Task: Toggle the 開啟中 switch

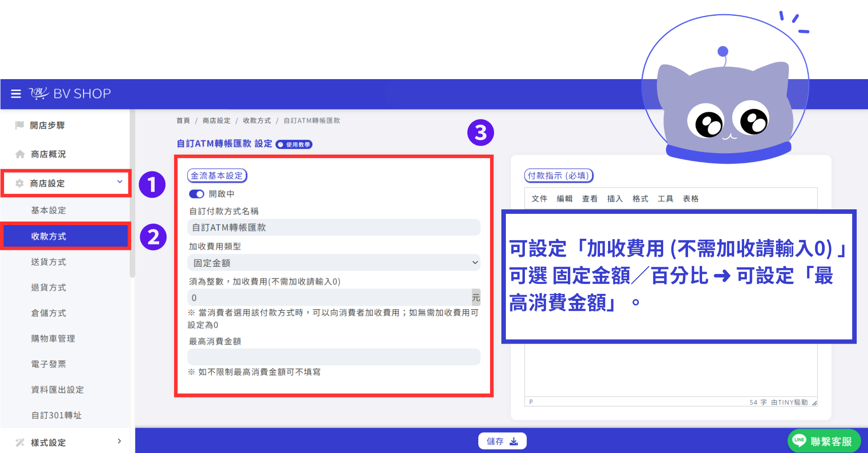Action: point(197,194)
